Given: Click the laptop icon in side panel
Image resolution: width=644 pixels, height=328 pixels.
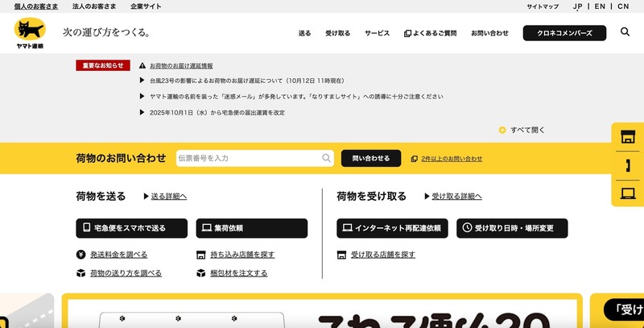Looking at the screenshot, I should click(628, 193).
